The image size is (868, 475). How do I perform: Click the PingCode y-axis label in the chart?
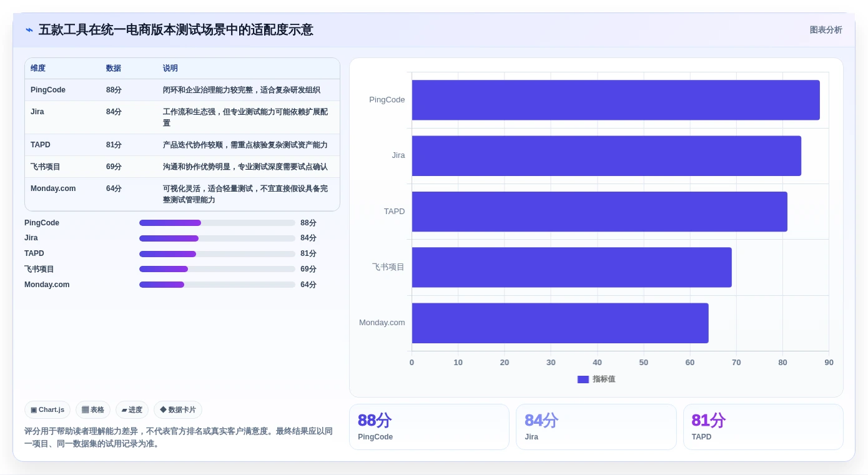tap(387, 100)
